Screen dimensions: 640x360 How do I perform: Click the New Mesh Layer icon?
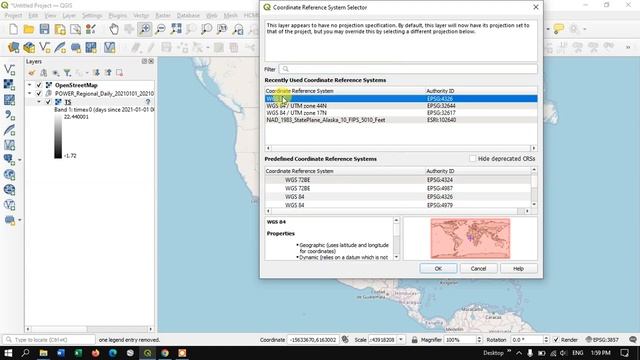91,47
